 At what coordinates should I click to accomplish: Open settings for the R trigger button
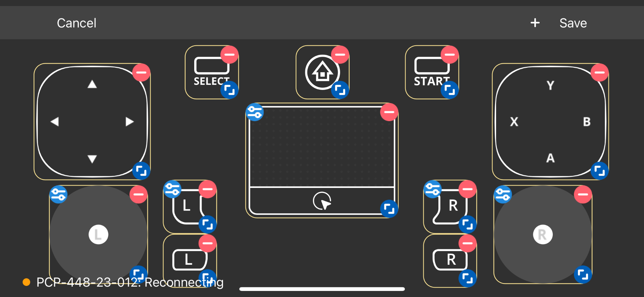pos(433,189)
